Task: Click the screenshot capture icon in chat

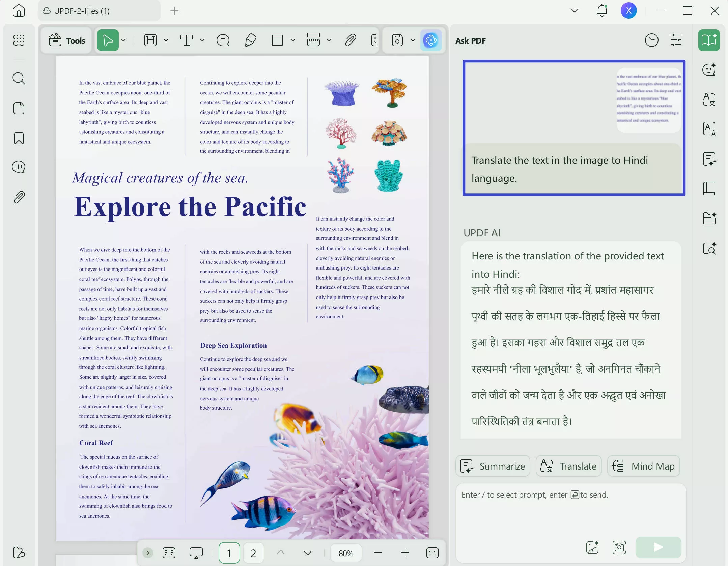Action: 619,547
